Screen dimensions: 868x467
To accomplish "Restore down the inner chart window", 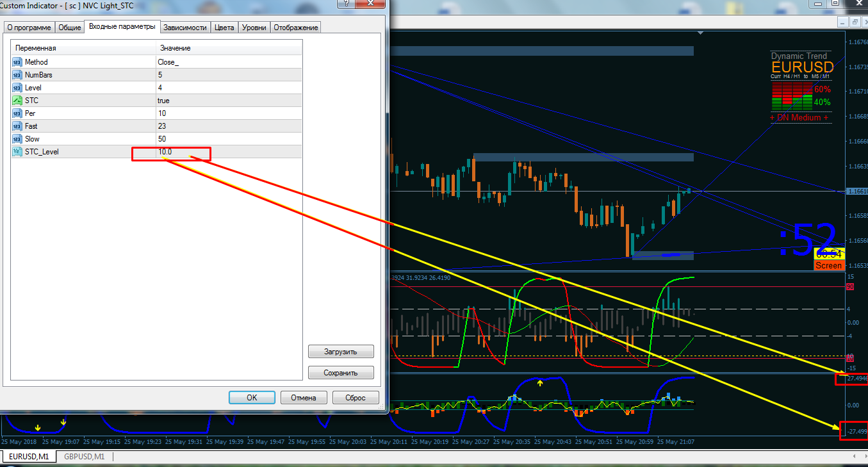I will pyautogui.click(x=854, y=22).
